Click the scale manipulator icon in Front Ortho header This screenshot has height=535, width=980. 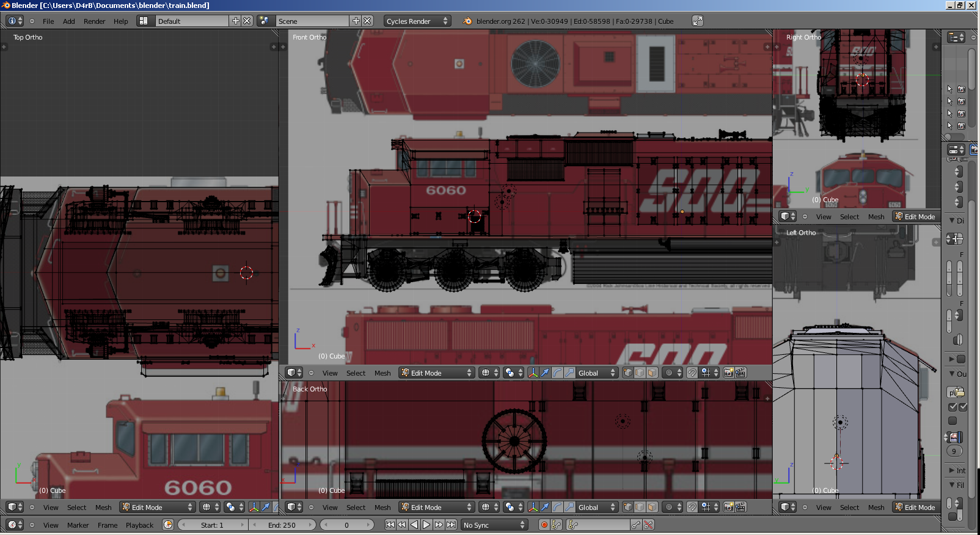point(569,373)
